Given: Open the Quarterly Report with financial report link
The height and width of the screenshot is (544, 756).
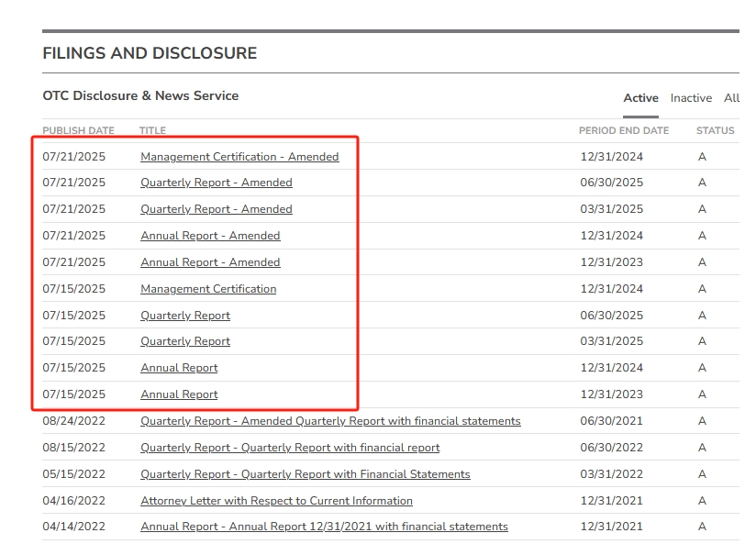Looking at the screenshot, I should pos(290,448).
